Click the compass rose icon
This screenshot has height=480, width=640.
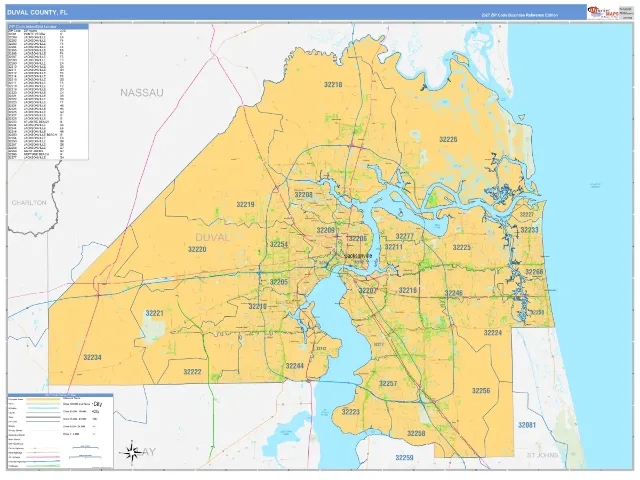tap(132, 452)
